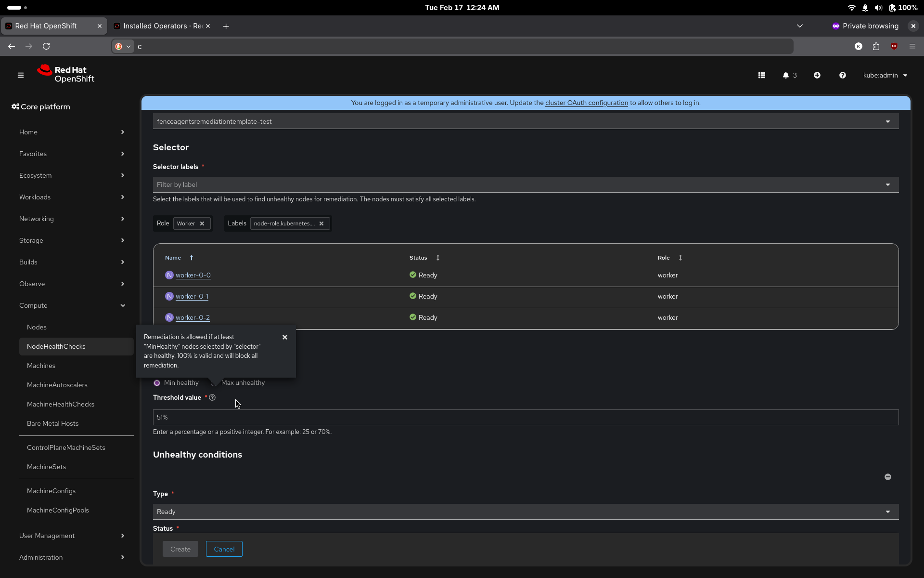Image resolution: width=924 pixels, height=578 pixels.
Task: Open the Type dropdown showing Ready
Action: click(526, 512)
